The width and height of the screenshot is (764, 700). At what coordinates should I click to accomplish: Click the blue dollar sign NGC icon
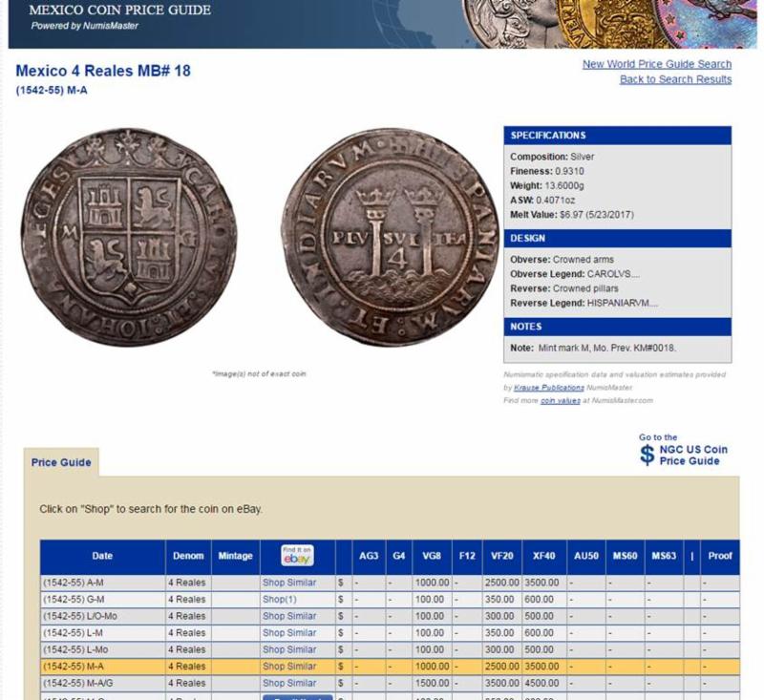(x=647, y=455)
